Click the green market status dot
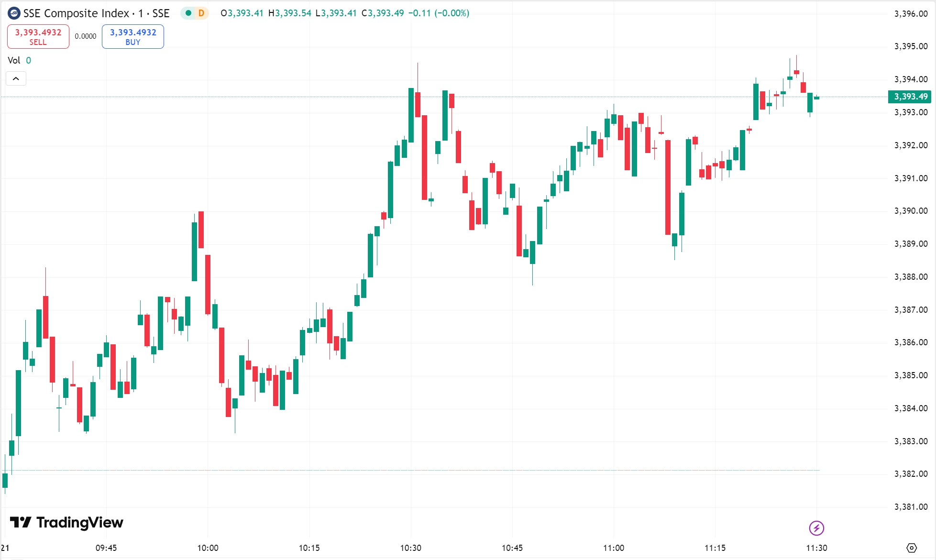The height and width of the screenshot is (560, 936). click(188, 14)
